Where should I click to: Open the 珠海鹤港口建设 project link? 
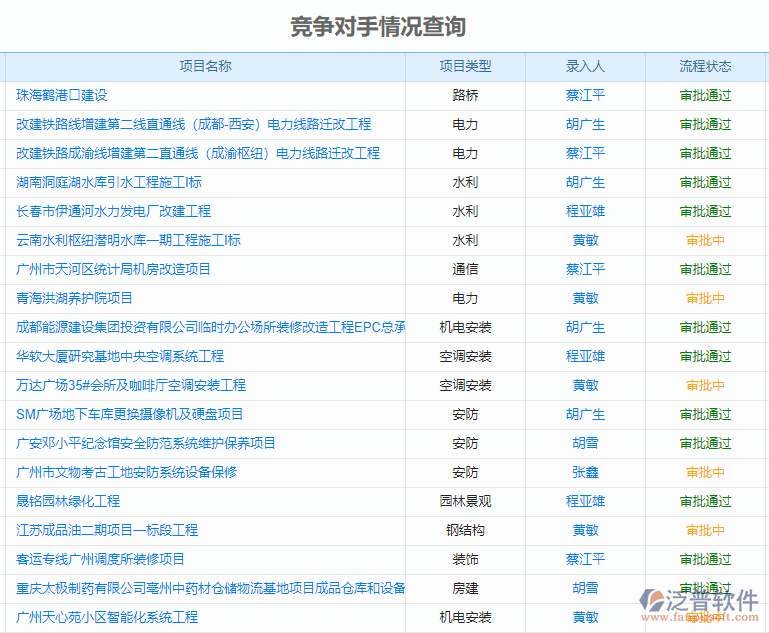pyautogui.click(x=62, y=96)
